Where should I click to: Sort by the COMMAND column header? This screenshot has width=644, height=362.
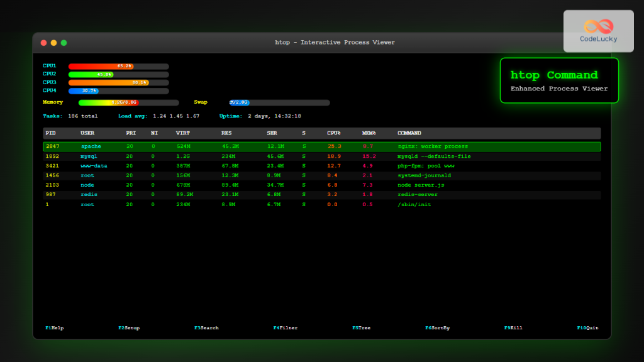coord(409,133)
